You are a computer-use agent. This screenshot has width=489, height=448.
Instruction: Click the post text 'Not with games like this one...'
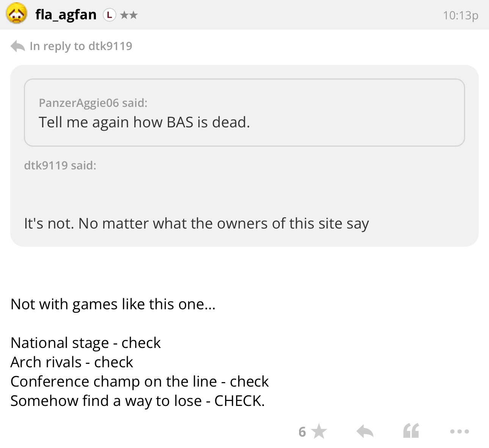pyautogui.click(x=113, y=304)
